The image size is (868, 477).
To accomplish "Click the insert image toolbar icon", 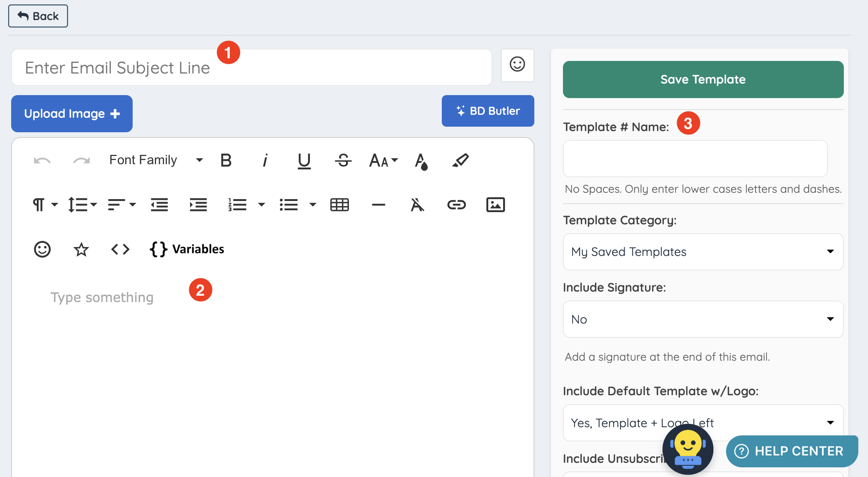I will pyautogui.click(x=495, y=205).
